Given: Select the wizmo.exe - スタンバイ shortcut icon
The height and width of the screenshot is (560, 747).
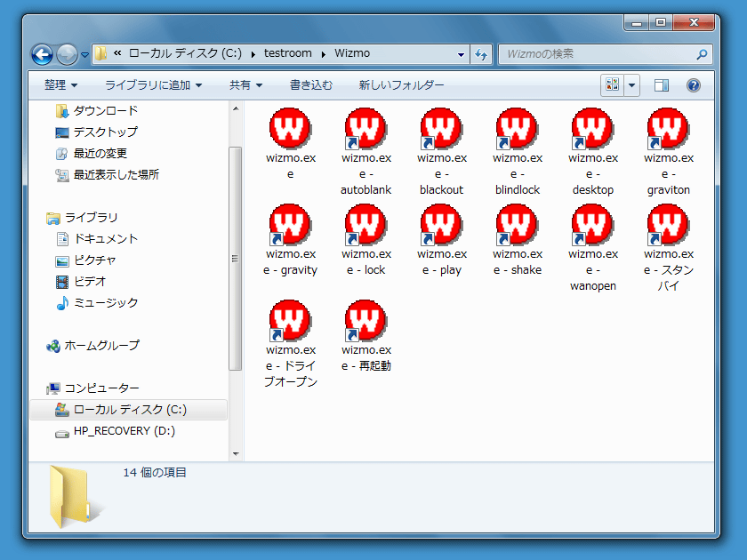Looking at the screenshot, I should point(668,224).
